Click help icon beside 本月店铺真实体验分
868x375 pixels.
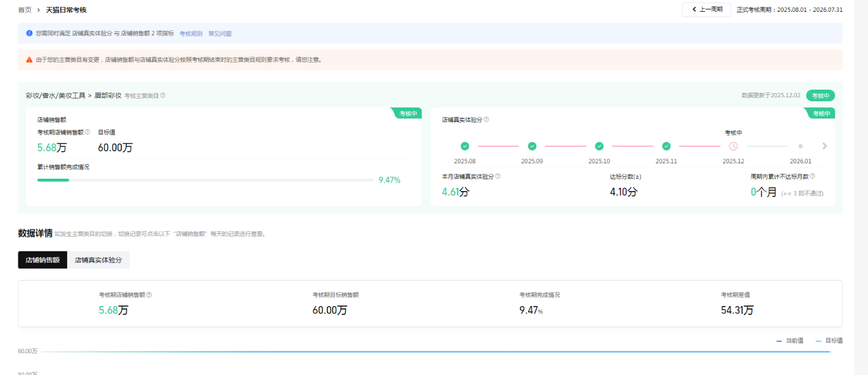pos(498,176)
